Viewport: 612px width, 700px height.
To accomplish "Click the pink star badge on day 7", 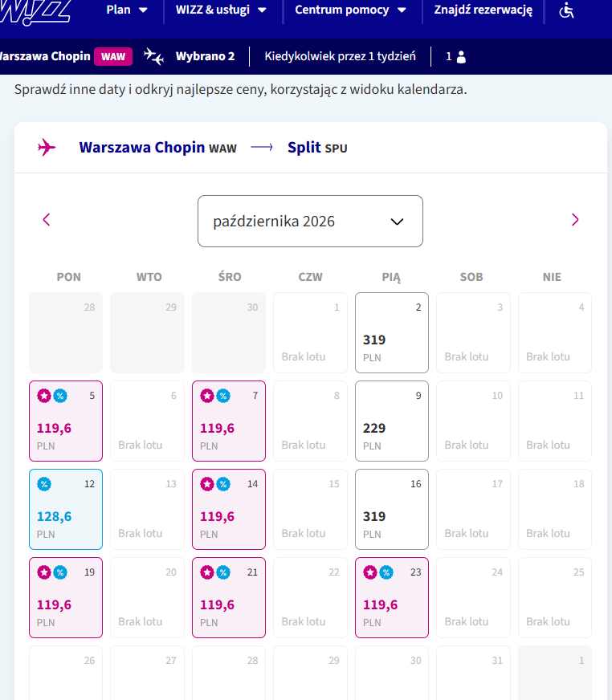I will pos(207,396).
